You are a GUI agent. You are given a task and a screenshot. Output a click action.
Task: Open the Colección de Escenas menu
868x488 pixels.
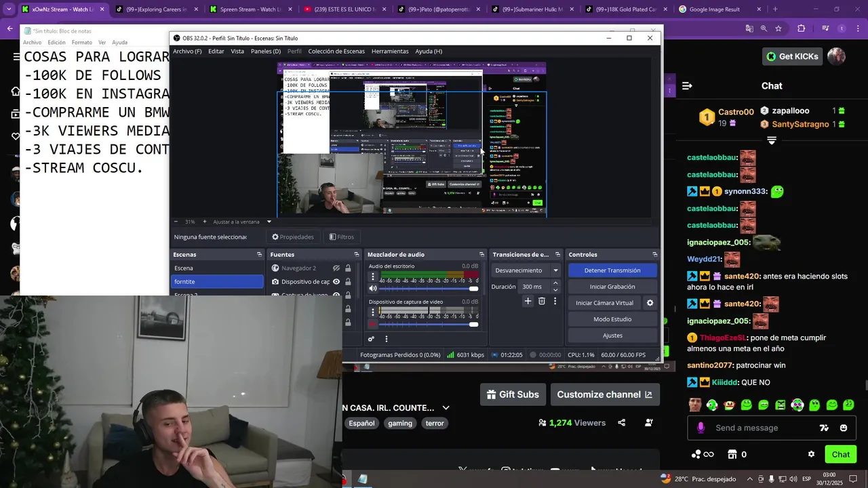[x=336, y=52]
